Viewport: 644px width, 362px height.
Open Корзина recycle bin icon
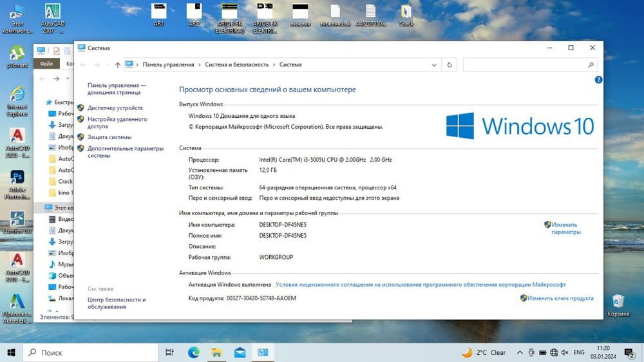coord(618,305)
